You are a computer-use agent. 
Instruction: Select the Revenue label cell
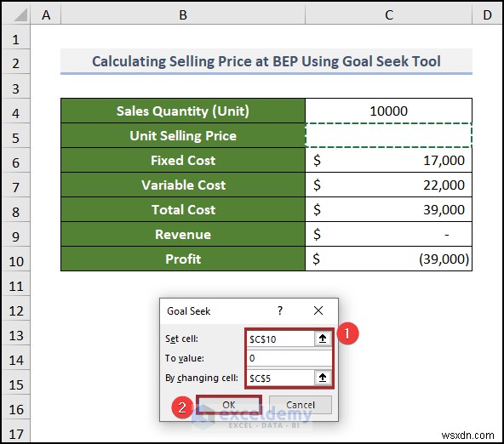point(183,234)
